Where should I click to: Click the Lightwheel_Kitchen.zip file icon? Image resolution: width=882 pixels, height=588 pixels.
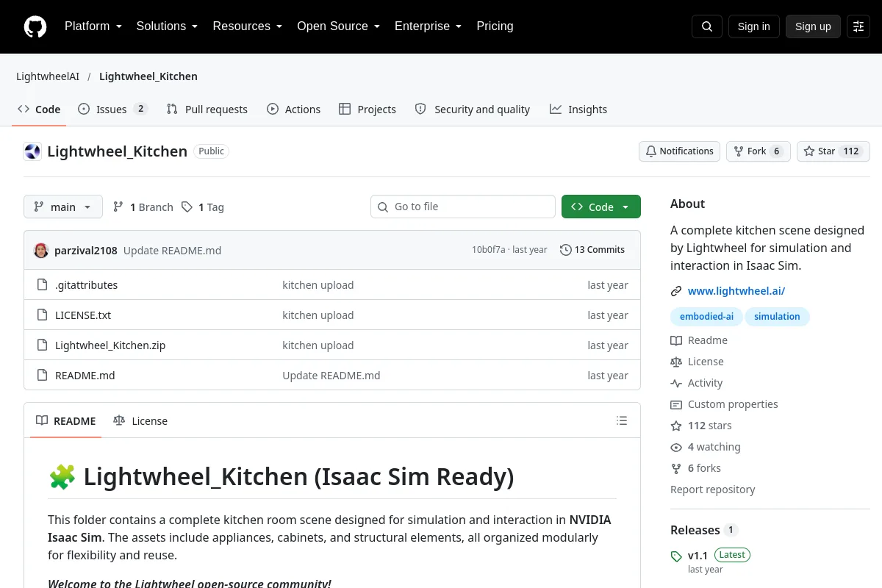coord(42,345)
